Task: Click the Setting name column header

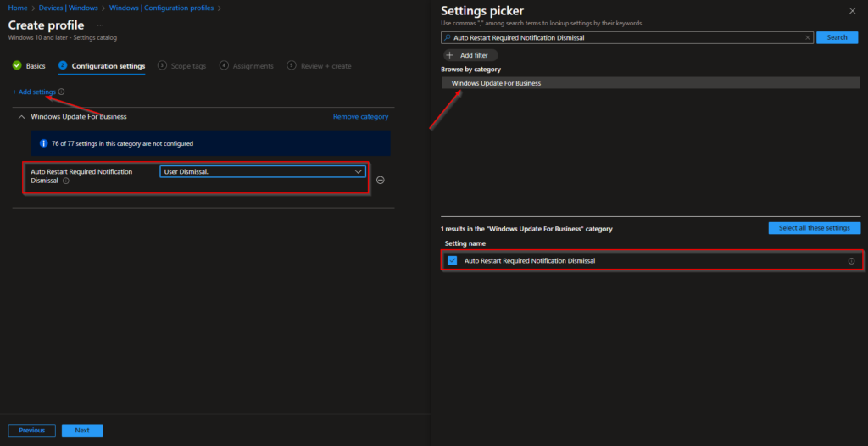Action: pos(465,243)
